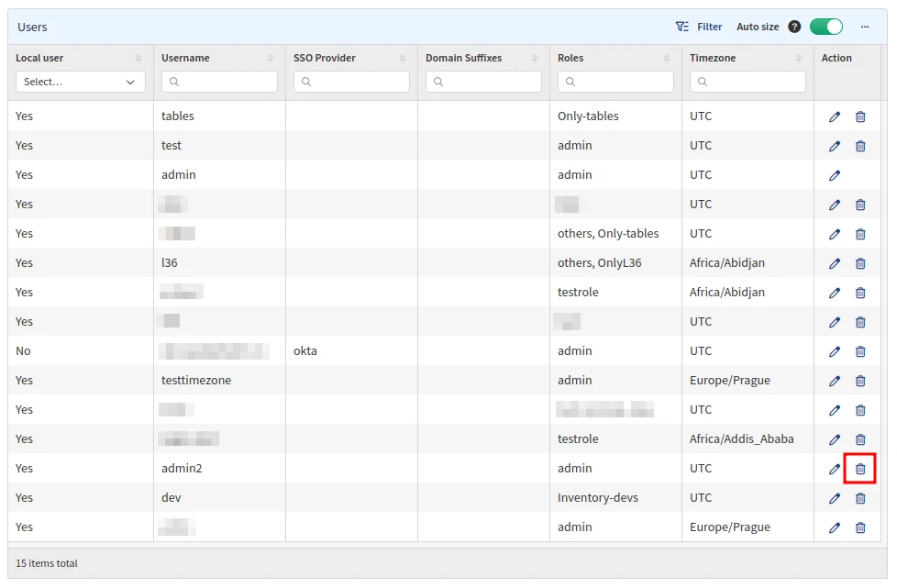Edit the 'tables' user with pencil icon
Viewport: 897px width, 588px height.
pos(834,116)
